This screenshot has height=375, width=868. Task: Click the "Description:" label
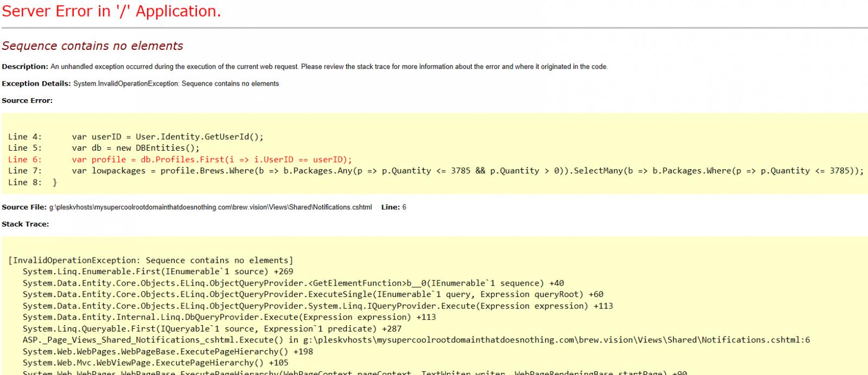[25, 67]
